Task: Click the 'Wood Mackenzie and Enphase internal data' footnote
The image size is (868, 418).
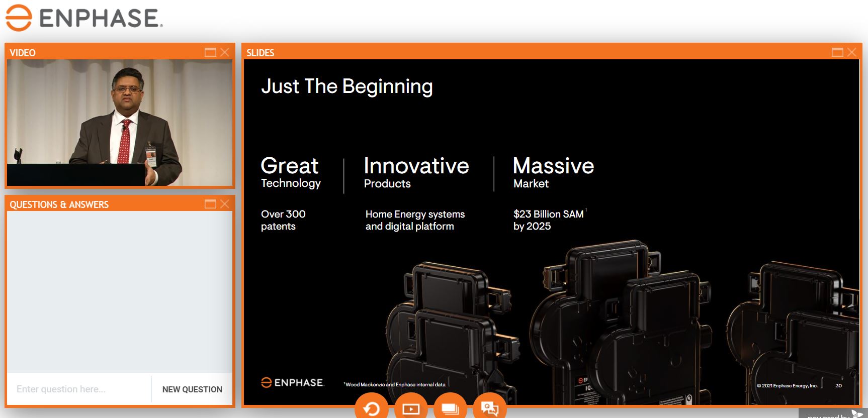Action: click(395, 385)
